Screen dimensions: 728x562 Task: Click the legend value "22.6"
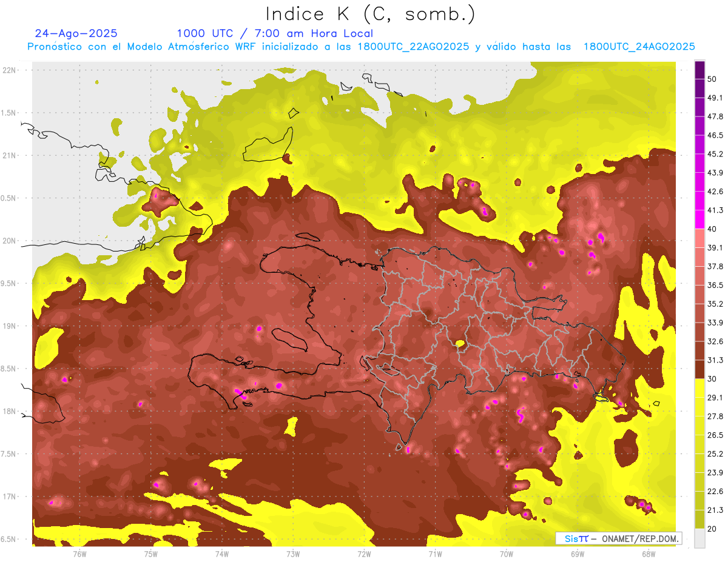click(x=715, y=492)
